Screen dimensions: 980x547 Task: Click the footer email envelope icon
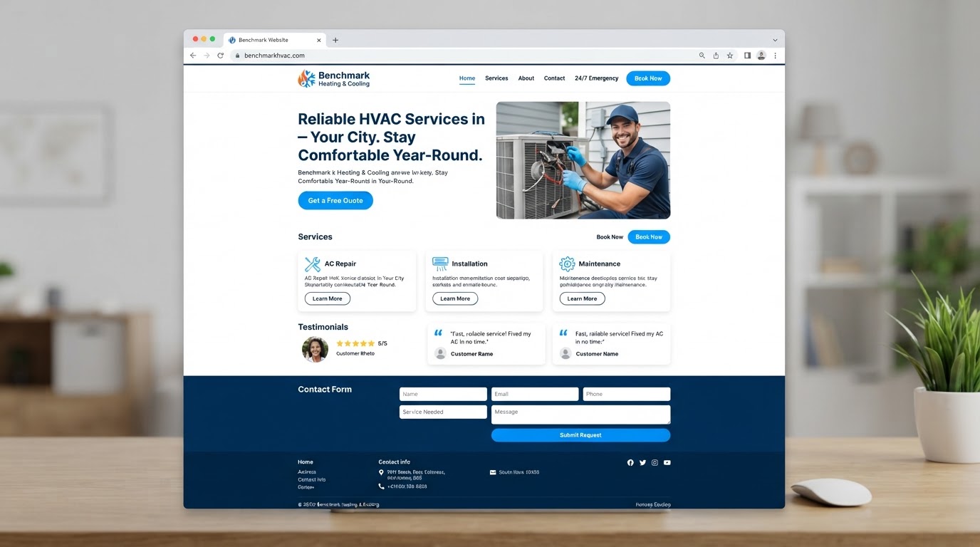pyautogui.click(x=493, y=472)
